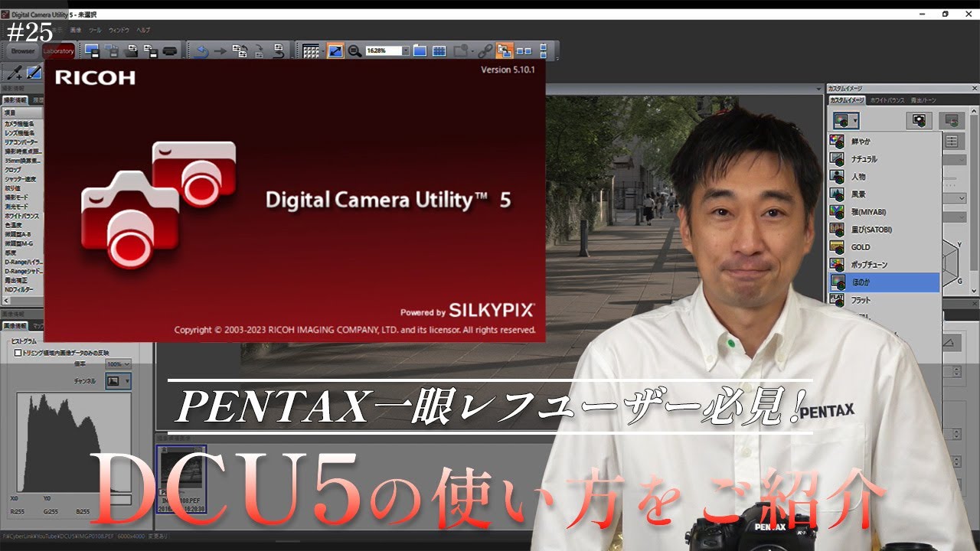Screen dimensions: 980x551
Task: Select 露出補正 row in shooting info
Action: (23, 280)
